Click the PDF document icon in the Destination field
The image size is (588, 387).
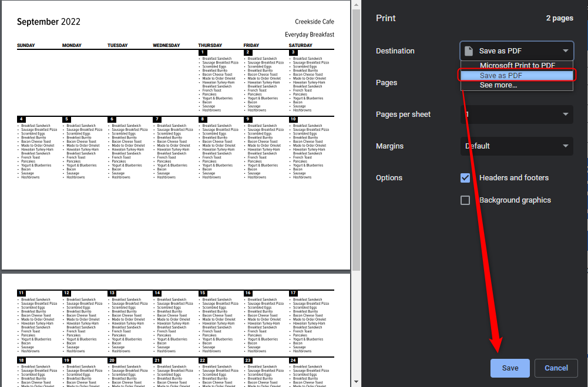coord(469,51)
